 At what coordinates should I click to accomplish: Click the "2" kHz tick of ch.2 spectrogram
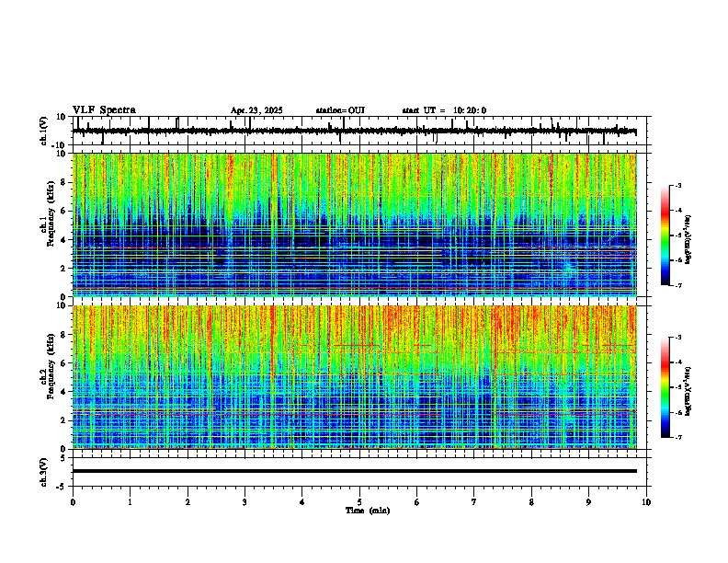tap(63, 420)
